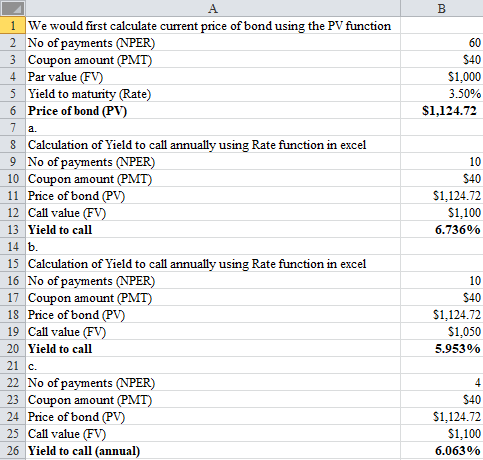Click the $40 value in row 10
483x460 pixels.
(442, 178)
